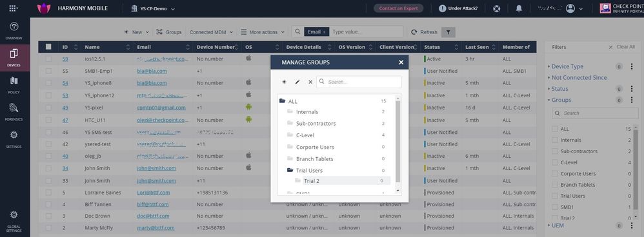The image size is (644, 237).
Task: Click the Refresh button
Action: point(425,32)
